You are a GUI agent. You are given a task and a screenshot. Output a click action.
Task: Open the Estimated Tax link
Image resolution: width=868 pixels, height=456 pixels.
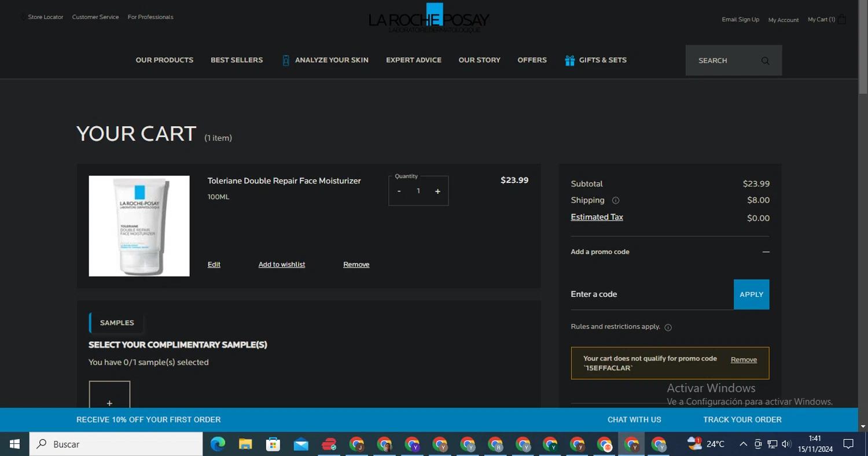pos(597,217)
